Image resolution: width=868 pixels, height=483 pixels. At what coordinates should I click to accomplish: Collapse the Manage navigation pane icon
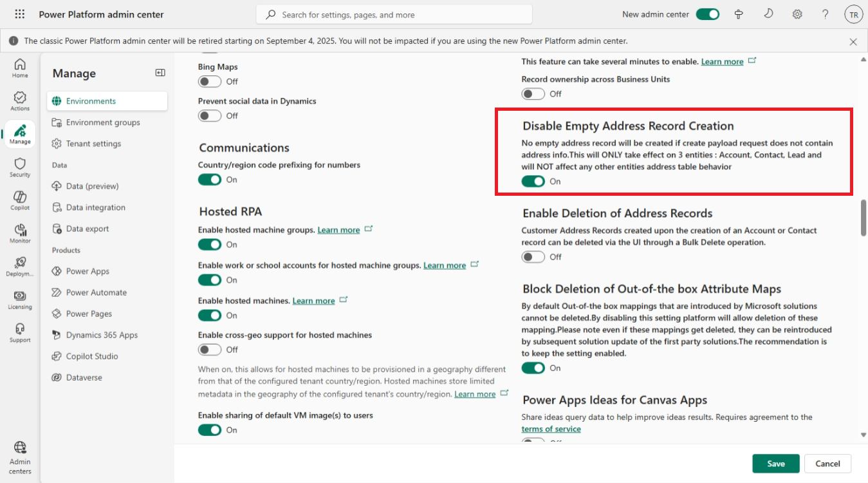pyautogui.click(x=160, y=73)
